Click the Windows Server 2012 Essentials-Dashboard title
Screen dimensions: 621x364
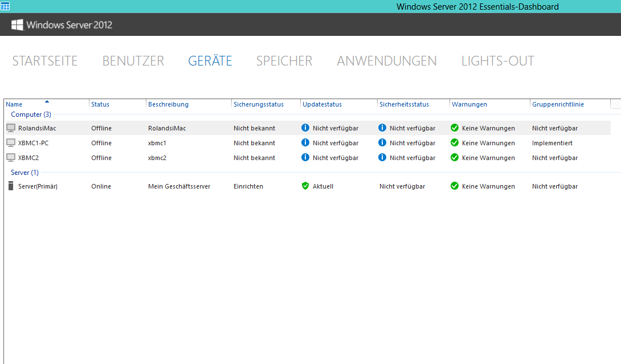477,7
